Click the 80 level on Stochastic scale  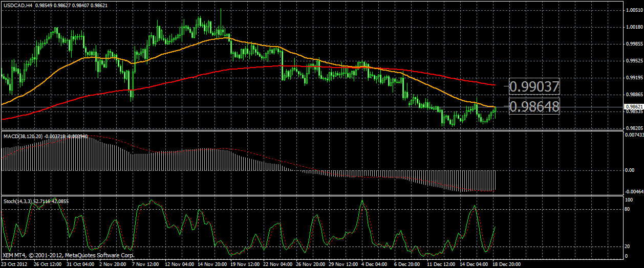[628, 209]
